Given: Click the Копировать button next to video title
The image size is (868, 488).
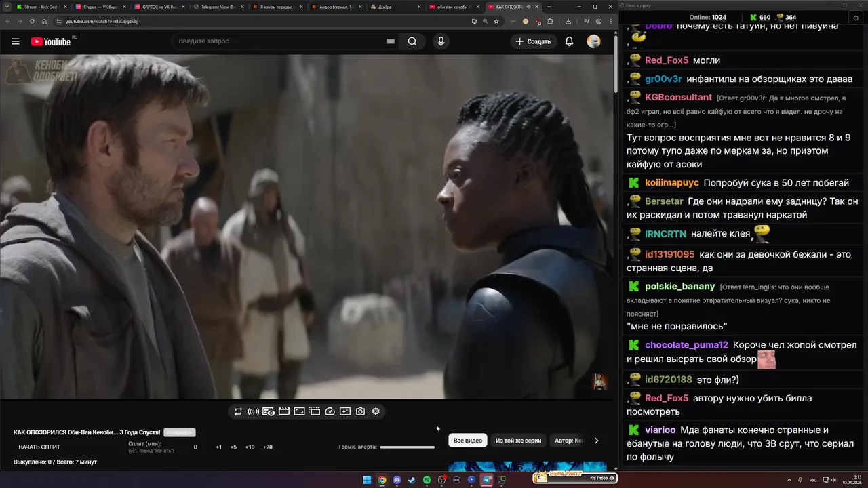Looking at the screenshot, I should coord(180,432).
